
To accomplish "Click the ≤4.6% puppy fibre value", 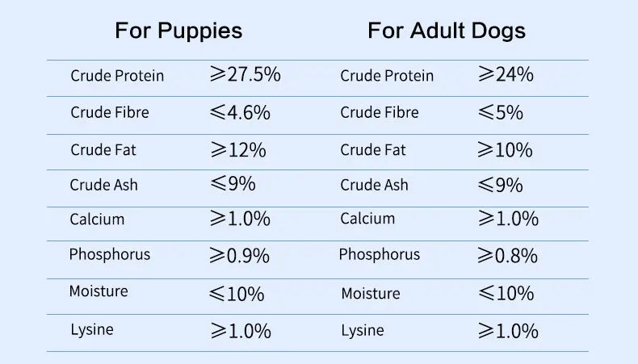I will [x=239, y=112].
